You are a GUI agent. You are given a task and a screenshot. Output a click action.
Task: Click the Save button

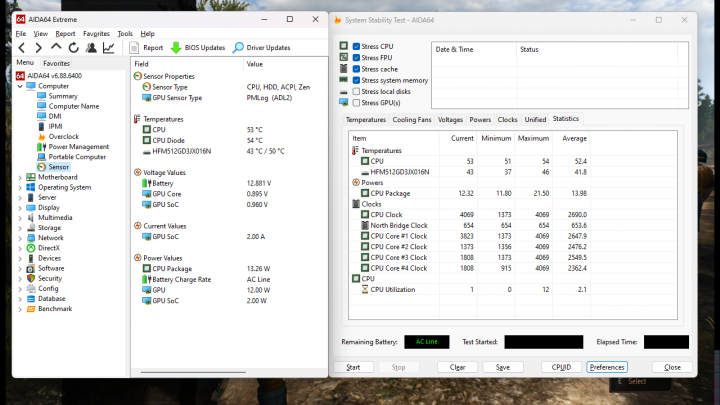(503, 367)
